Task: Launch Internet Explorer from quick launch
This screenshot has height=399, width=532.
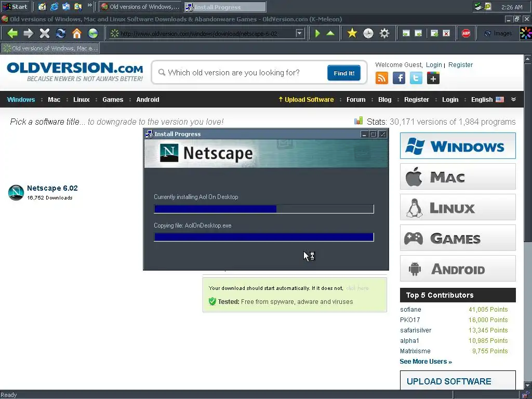Action: tap(54, 6)
